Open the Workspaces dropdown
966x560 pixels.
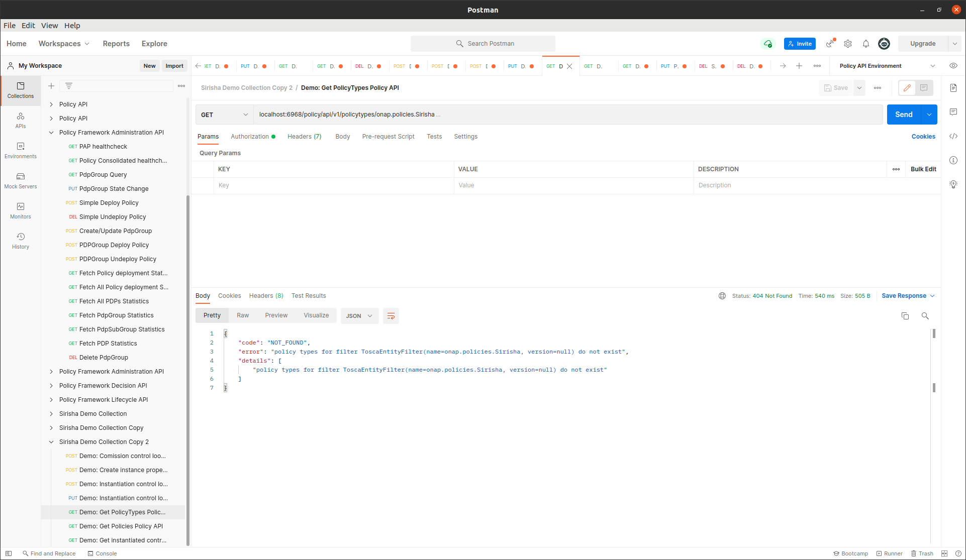coord(64,44)
